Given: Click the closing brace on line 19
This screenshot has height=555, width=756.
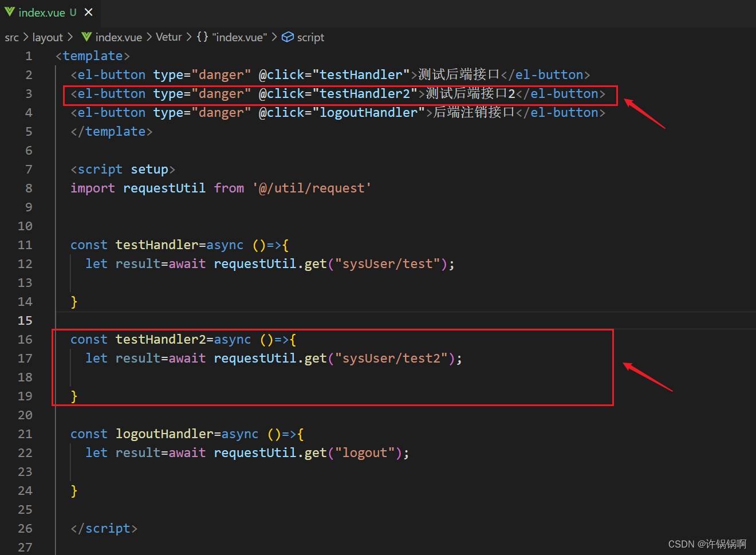Looking at the screenshot, I should (x=74, y=396).
